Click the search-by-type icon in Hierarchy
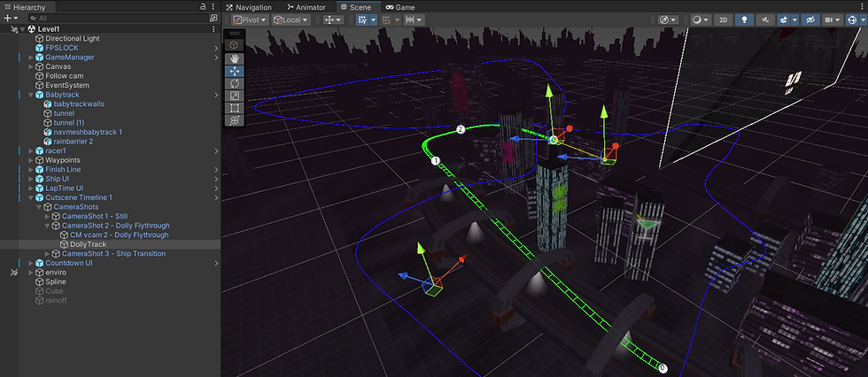 point(213,19)
